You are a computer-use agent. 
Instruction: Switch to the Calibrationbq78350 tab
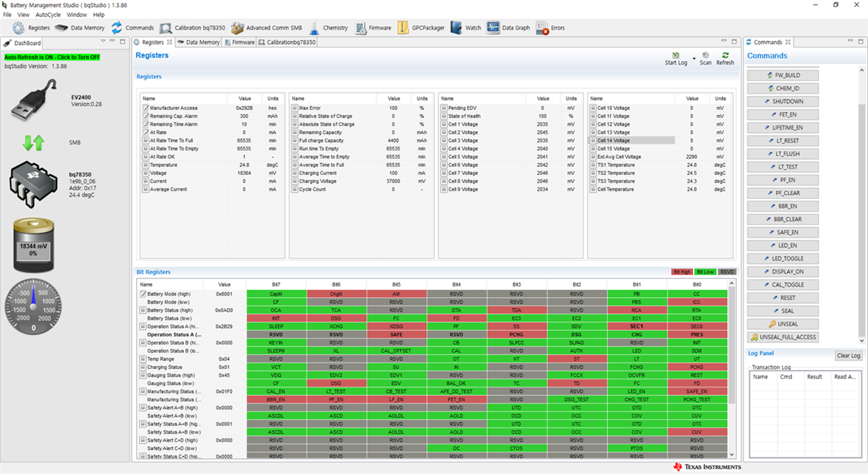pos(287,42)
